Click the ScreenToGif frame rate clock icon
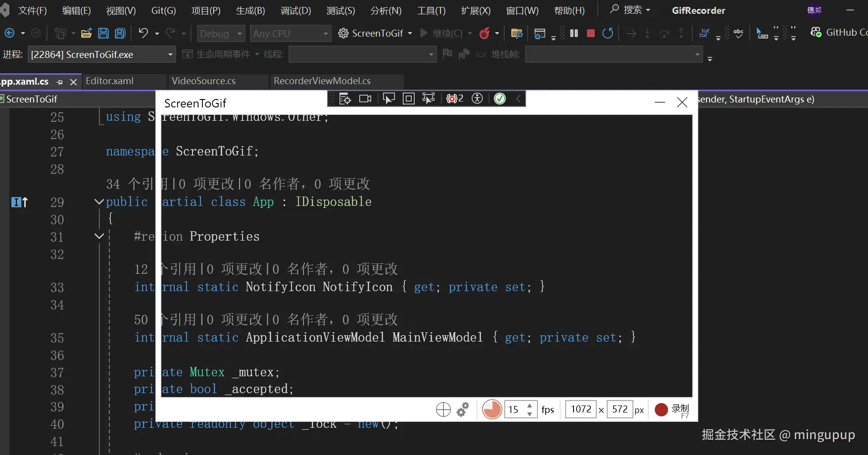 tap(492, 409)
